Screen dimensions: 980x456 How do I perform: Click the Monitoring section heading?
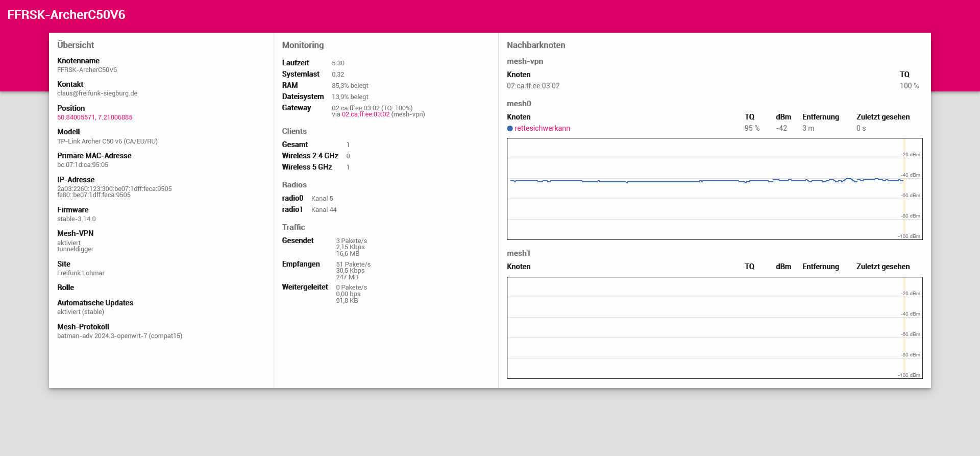303,45
